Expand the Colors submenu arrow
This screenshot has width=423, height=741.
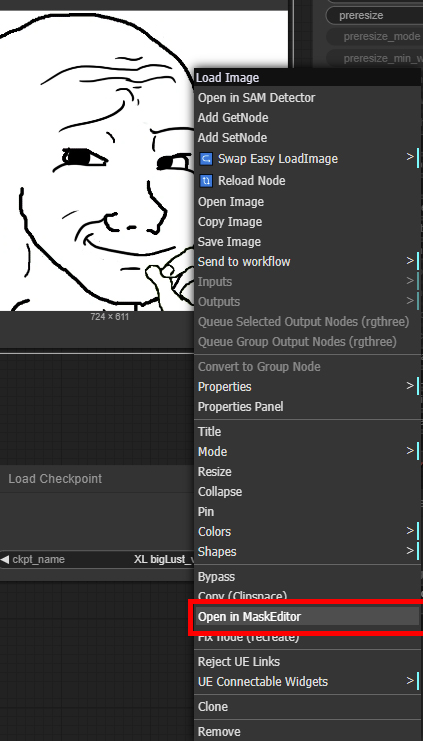410,531
